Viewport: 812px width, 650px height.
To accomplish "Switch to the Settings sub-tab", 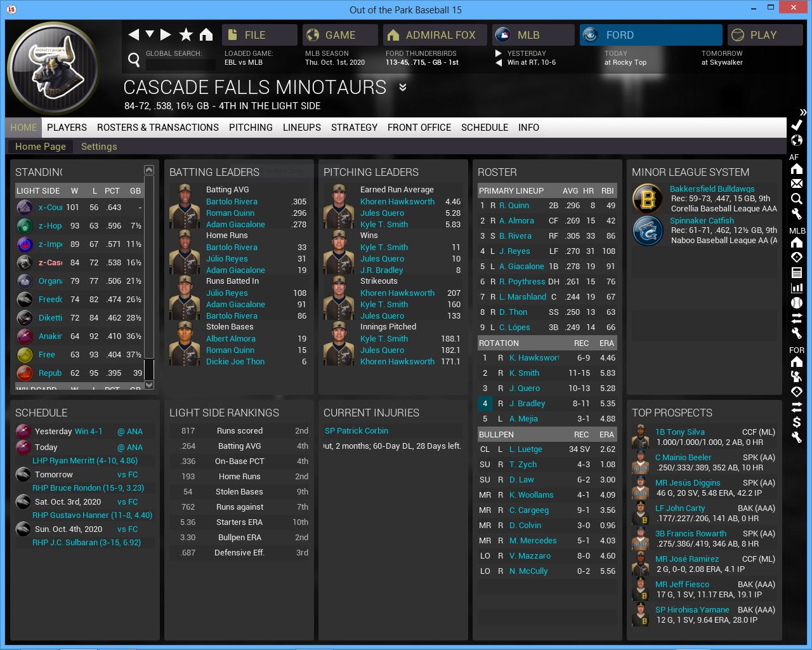I will 99,147.
